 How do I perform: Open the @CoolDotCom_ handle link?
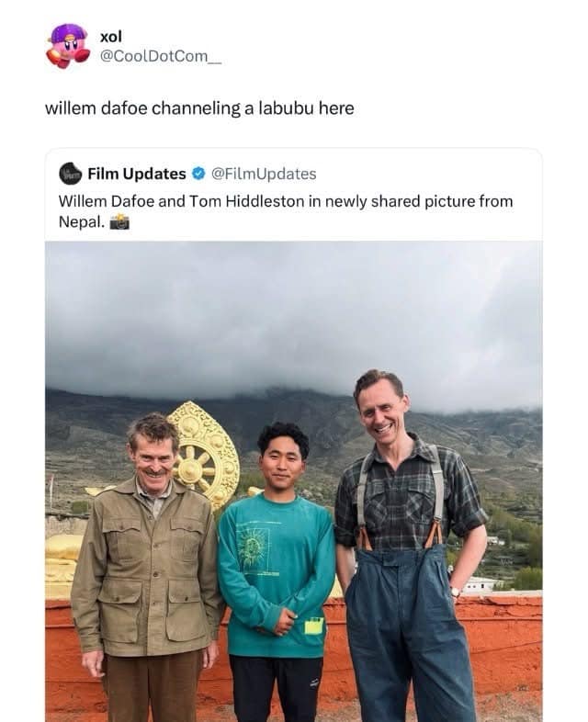pyautogui.click(x=161, y=56)
